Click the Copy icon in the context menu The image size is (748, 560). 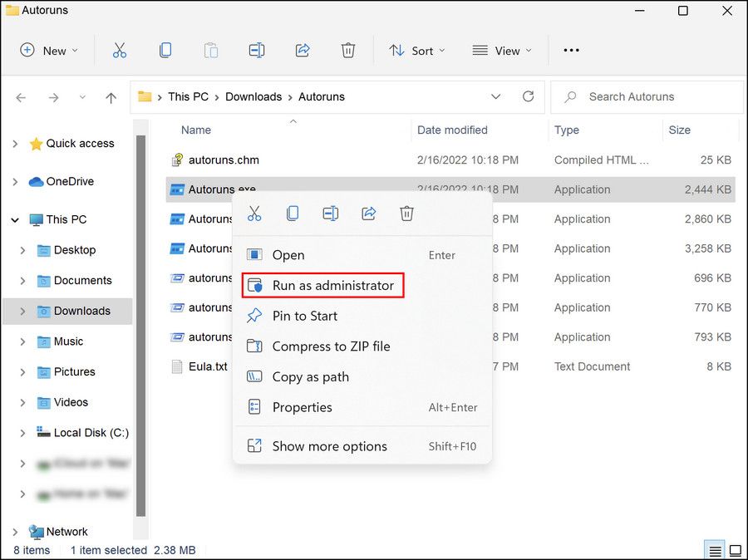(x=293, y=214)
